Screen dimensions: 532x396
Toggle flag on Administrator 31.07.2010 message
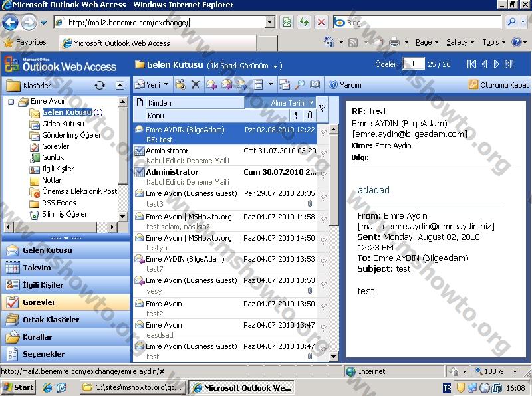coord(324,153)
